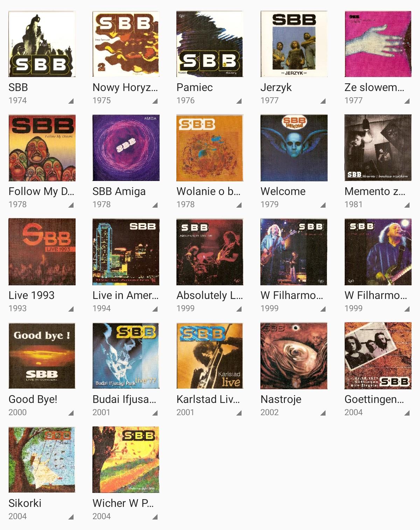Screen dimensions: 420x530
Task: Open the options triangle for Live in America
Action: pos(155,309)
